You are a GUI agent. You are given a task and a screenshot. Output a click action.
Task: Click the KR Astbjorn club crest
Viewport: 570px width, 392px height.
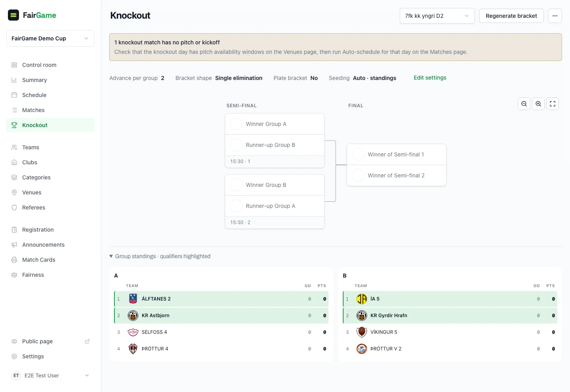coord(133,316)
